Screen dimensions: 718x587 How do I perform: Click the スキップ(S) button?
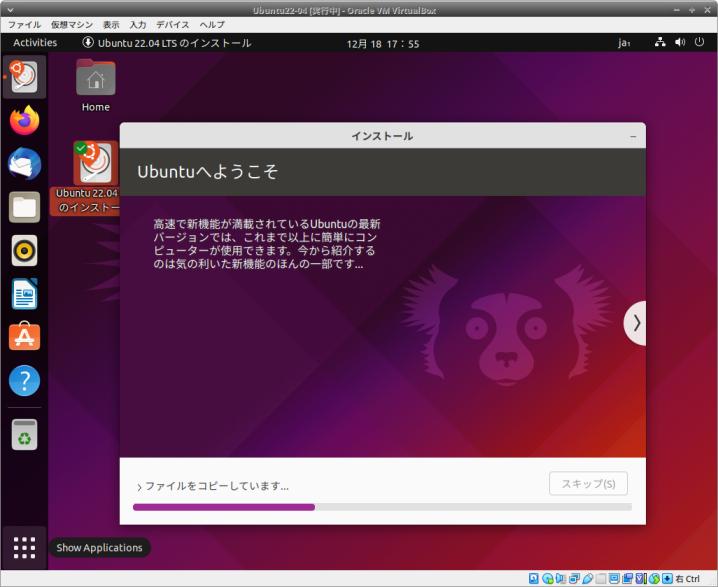point(588,484)
